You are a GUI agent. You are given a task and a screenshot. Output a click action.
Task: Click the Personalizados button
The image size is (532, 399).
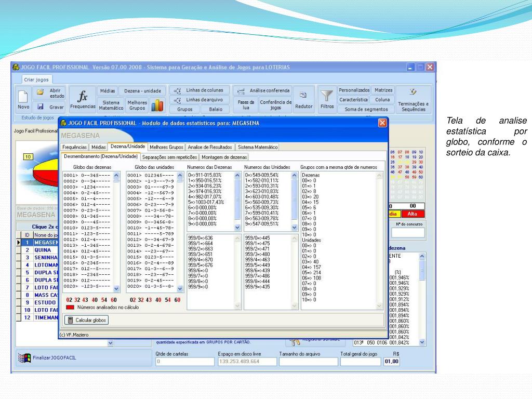(354, 90)
